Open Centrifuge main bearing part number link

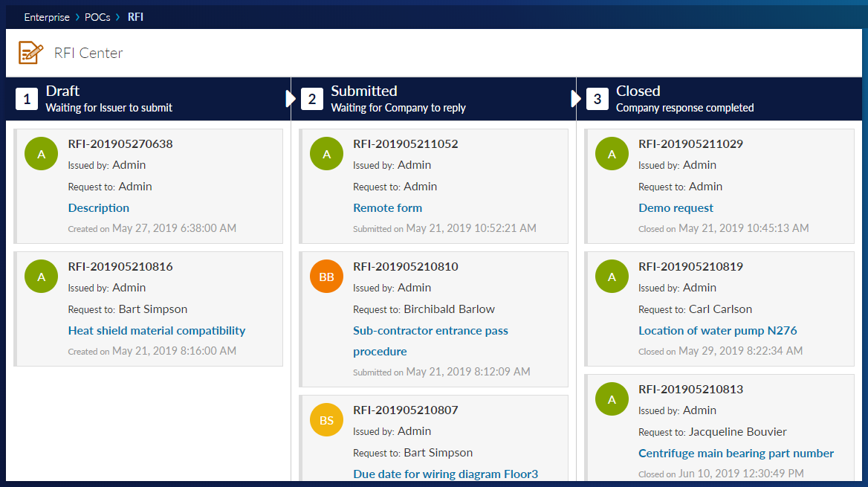[736, 454]
